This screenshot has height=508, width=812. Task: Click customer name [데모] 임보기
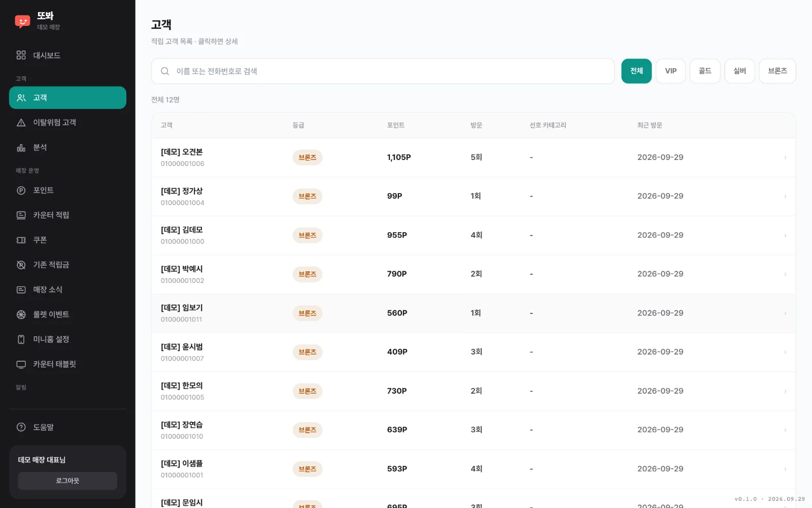[x=182, y=308]
